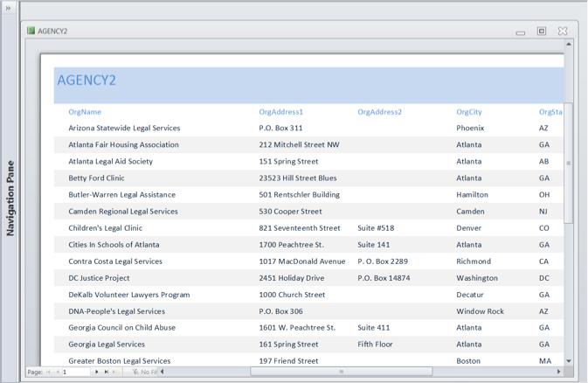Advance to the next report page

tap(97, 372)
